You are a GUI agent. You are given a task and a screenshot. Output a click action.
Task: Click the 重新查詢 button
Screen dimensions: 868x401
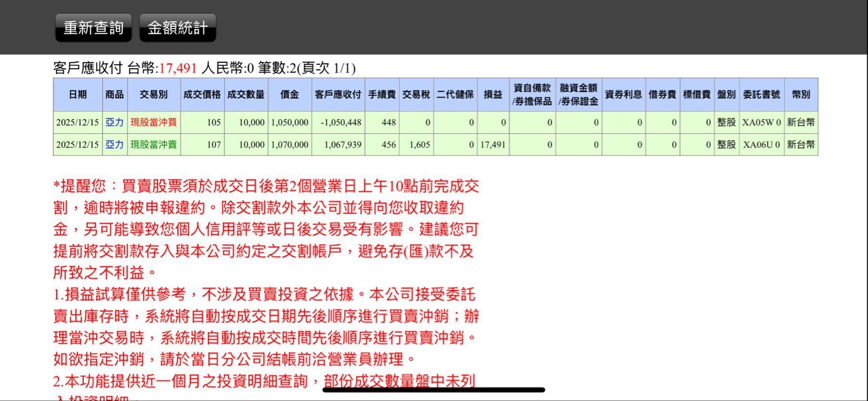(93, 28)
